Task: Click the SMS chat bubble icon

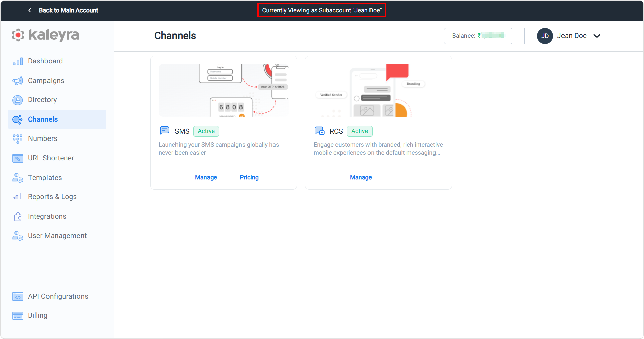Action: click(x=165, y=131)
